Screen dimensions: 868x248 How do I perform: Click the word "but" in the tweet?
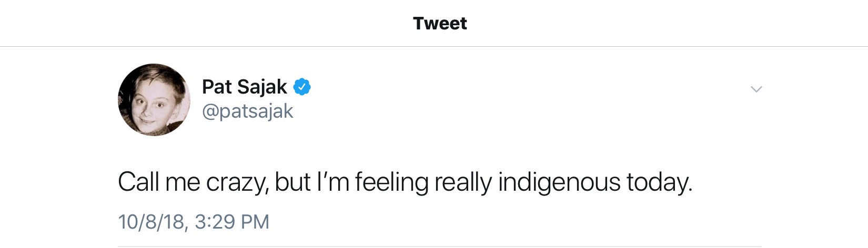pos(292,182)
